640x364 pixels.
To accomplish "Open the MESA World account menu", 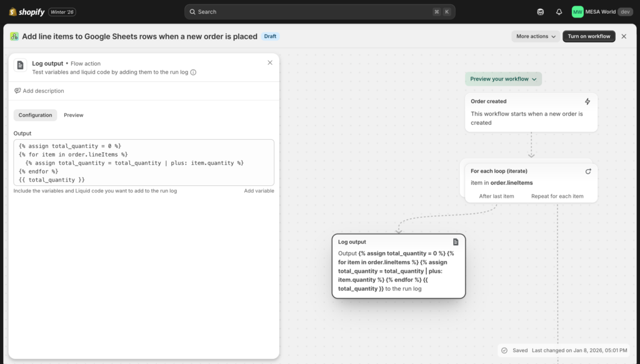I will click(602, 12).
